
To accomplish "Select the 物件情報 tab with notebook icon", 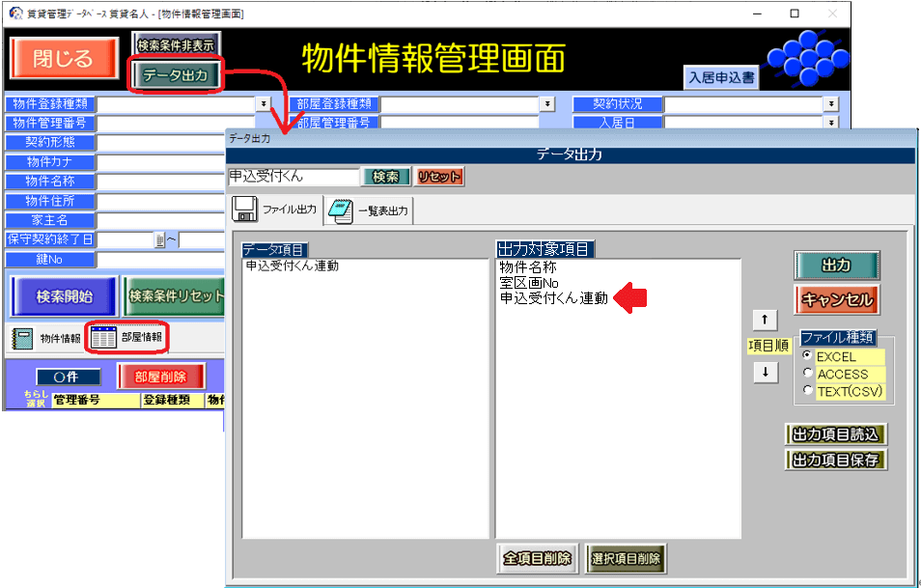I will [45, 338].
